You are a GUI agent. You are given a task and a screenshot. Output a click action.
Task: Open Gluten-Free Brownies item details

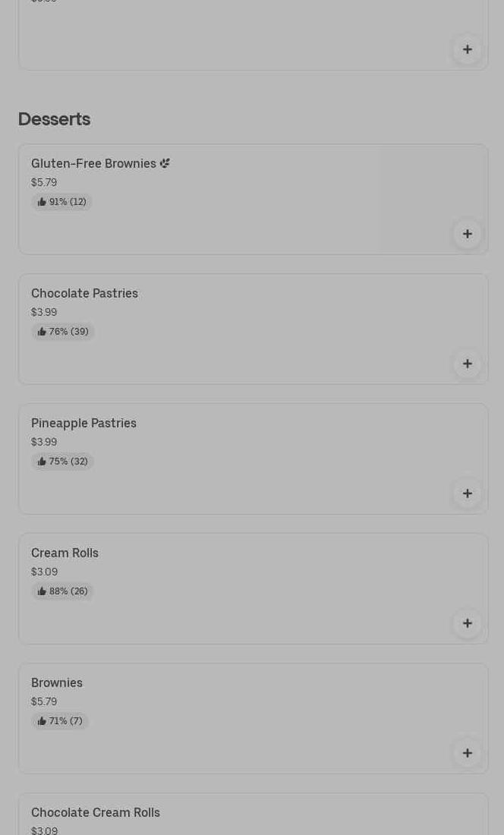coord(93,164)
